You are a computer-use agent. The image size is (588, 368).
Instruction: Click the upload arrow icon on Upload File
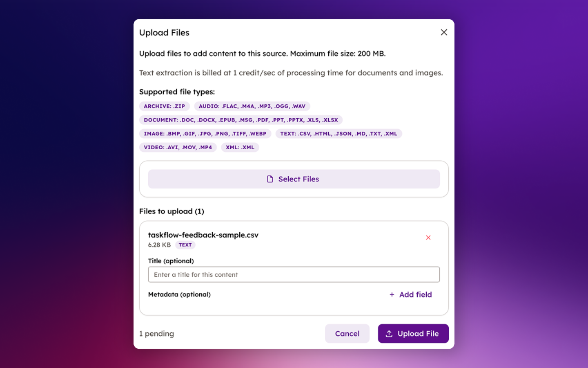tap(390, 333)
